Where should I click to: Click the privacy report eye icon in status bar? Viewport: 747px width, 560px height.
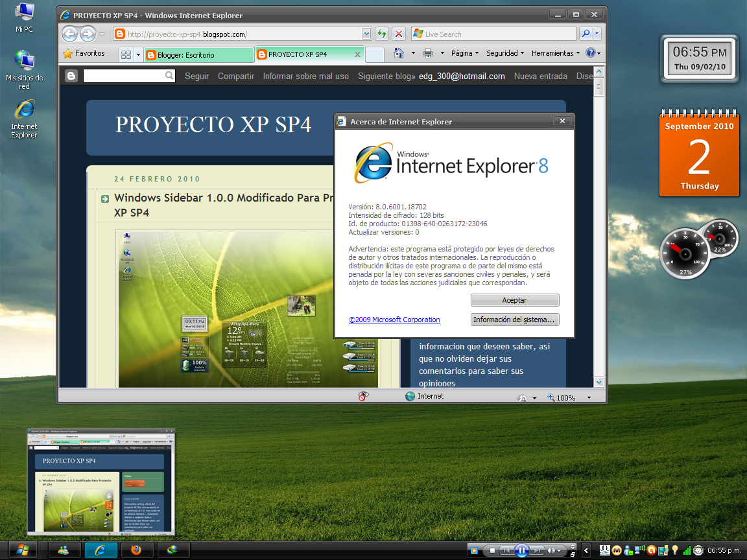(363, 396)
